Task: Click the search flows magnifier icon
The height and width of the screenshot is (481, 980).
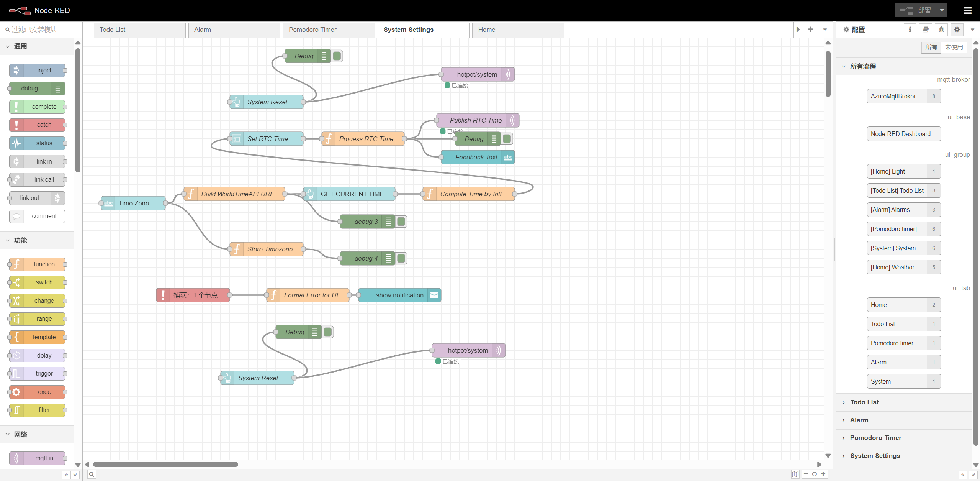Action: [92, 474]
